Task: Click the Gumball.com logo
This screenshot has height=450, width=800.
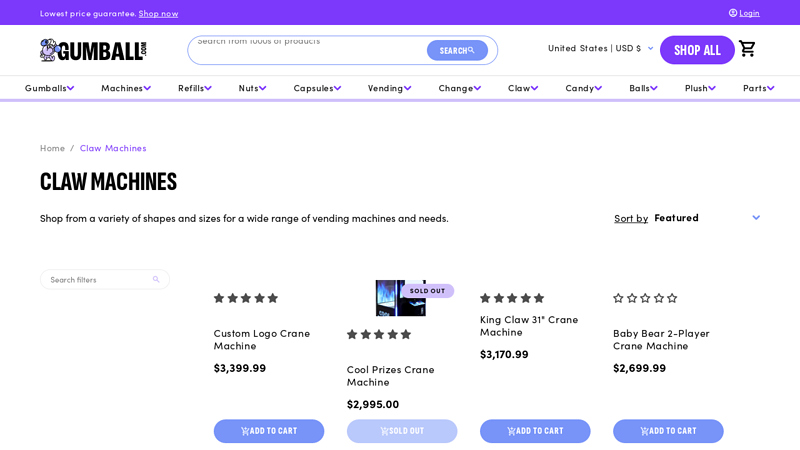Action: 93,50
